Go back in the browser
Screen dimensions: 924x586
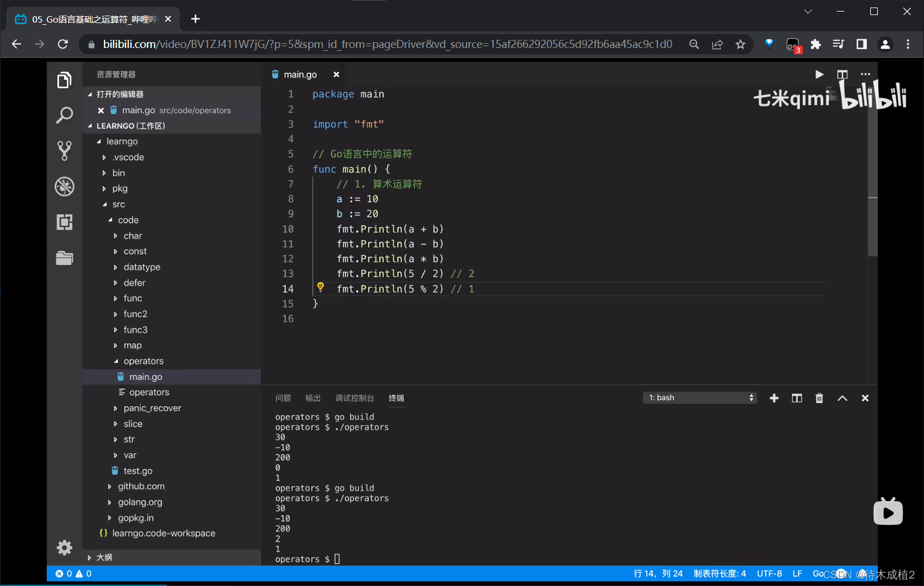[x=16, y=44]
